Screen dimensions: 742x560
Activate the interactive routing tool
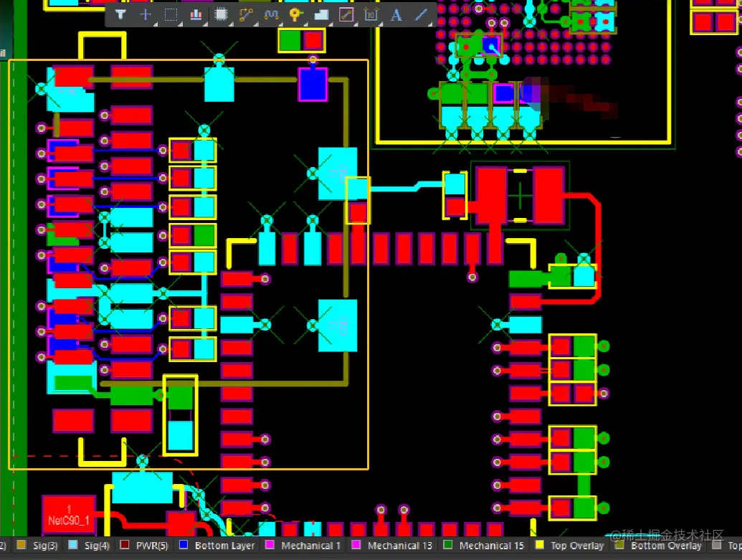pos(246,14)
